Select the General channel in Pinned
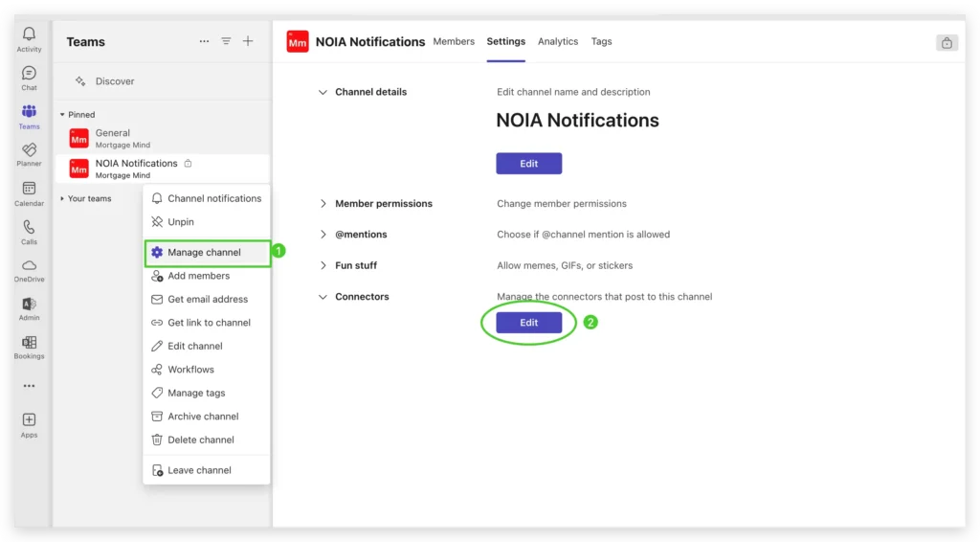Screen dimensions: 980x542 tap(112, 138)
